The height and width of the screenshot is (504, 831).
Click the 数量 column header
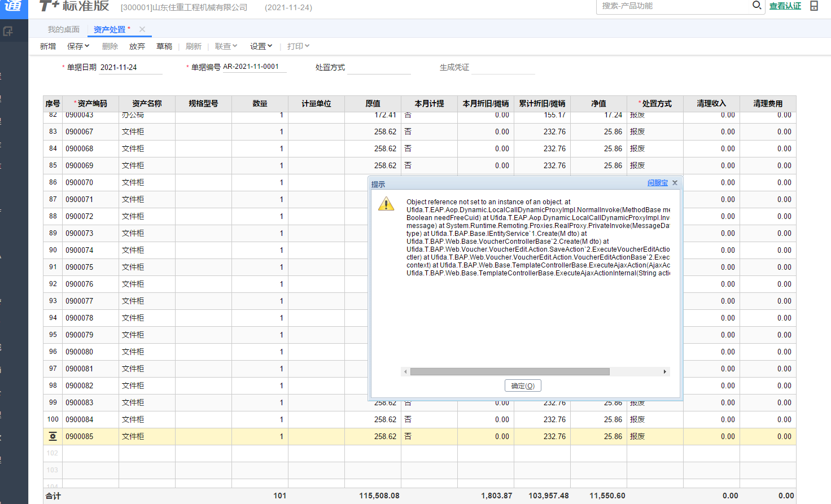[x=260, y=103]
